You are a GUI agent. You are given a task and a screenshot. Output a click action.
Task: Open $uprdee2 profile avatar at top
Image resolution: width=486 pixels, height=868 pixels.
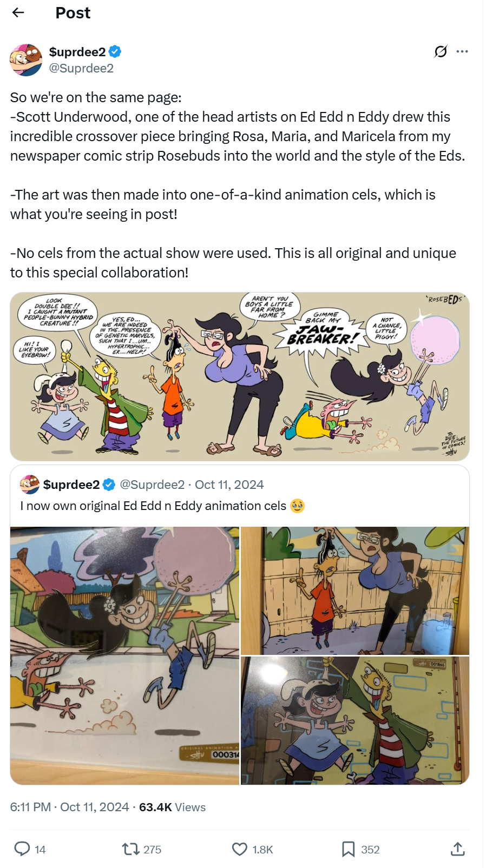(26, 60)
